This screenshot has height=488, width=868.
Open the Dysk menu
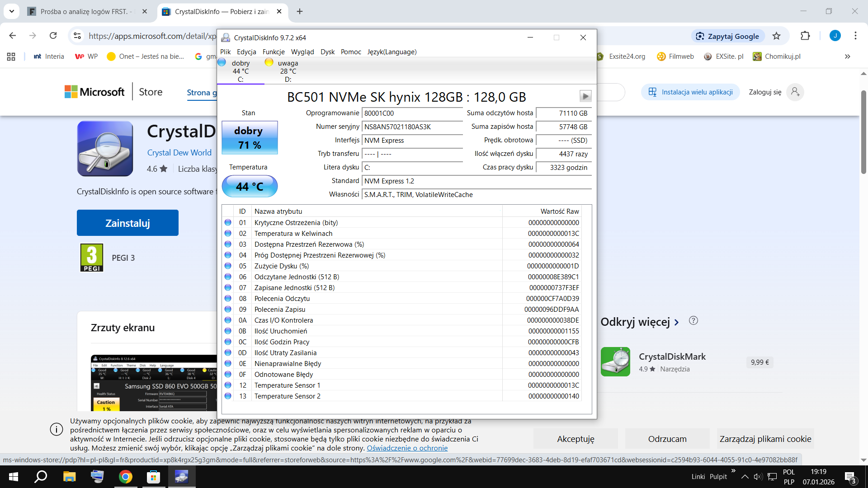click(327, 52)
